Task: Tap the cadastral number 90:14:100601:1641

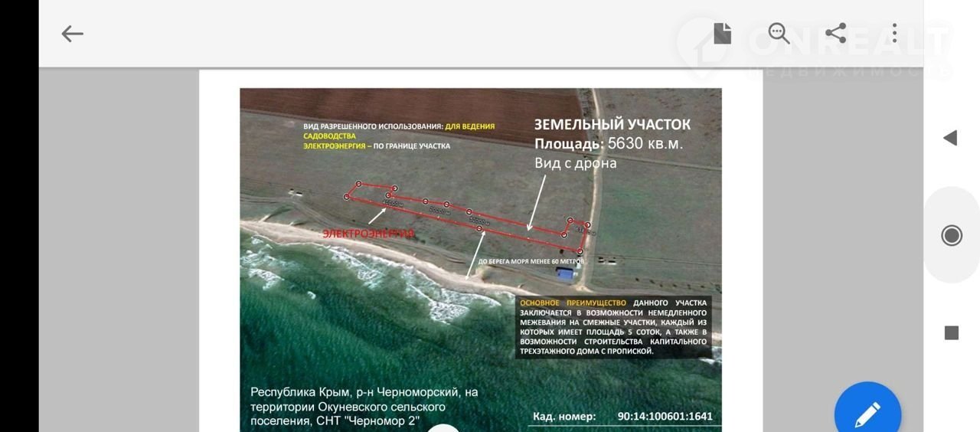Action: [x=665, y=417]
